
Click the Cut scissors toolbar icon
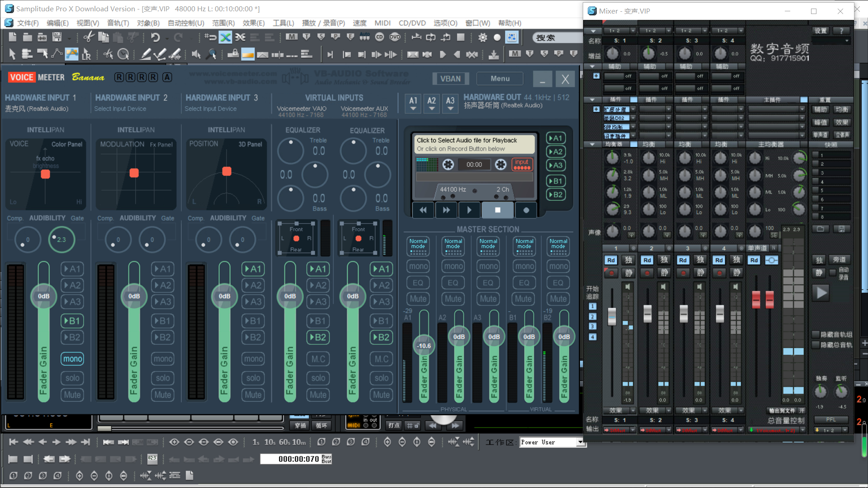pos(89,38)
